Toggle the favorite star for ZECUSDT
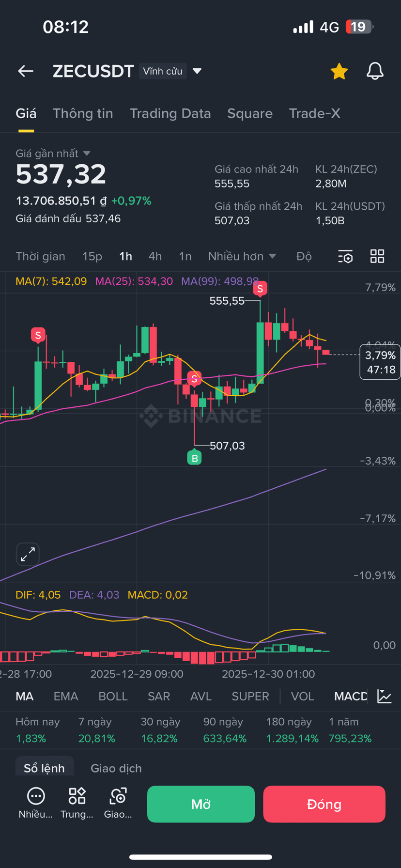This screenshot has height=868, width=401. 339,71
